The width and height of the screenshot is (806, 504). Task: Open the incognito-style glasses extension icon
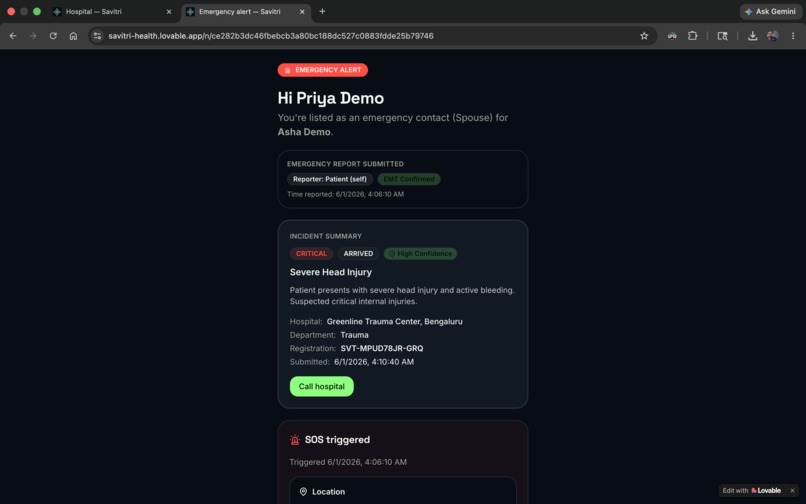[x=672, y=36]
